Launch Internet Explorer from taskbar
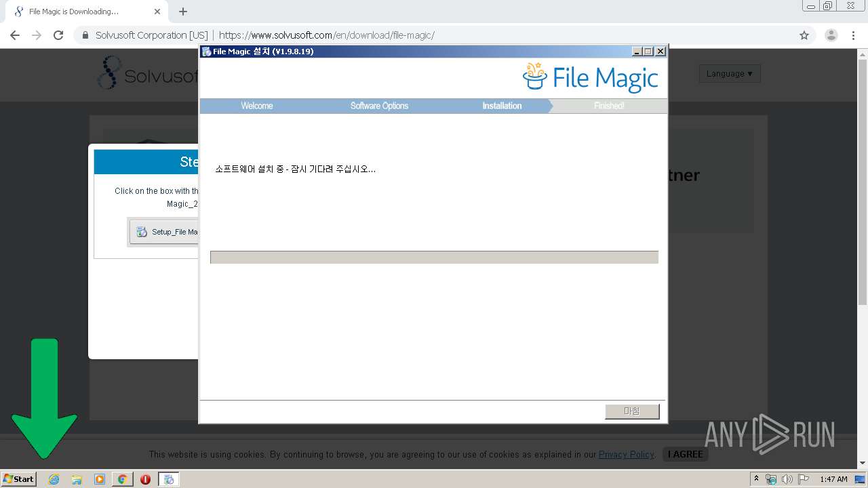 coord(54,479)
